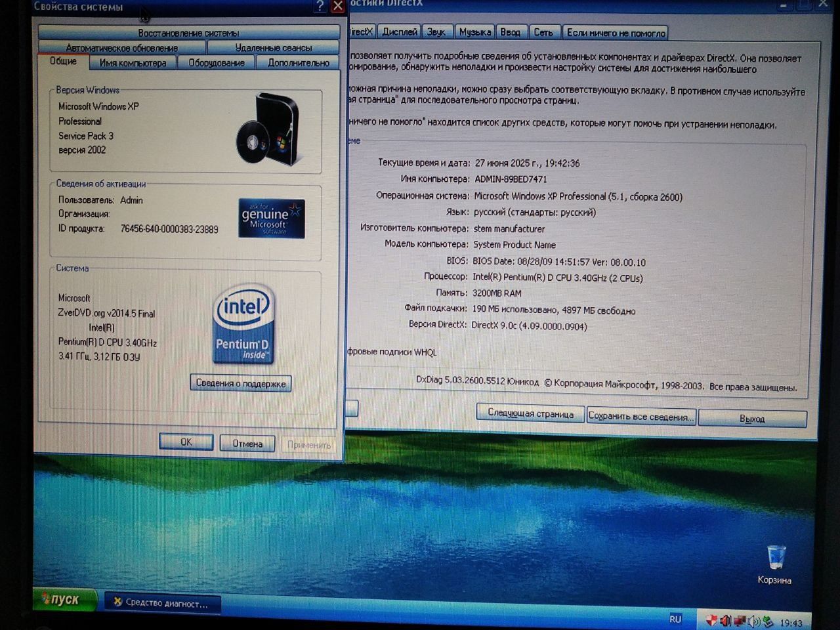Open the safely remove hardware tray icon
Viewport: 840px width, 630px height.
(767, 622)
